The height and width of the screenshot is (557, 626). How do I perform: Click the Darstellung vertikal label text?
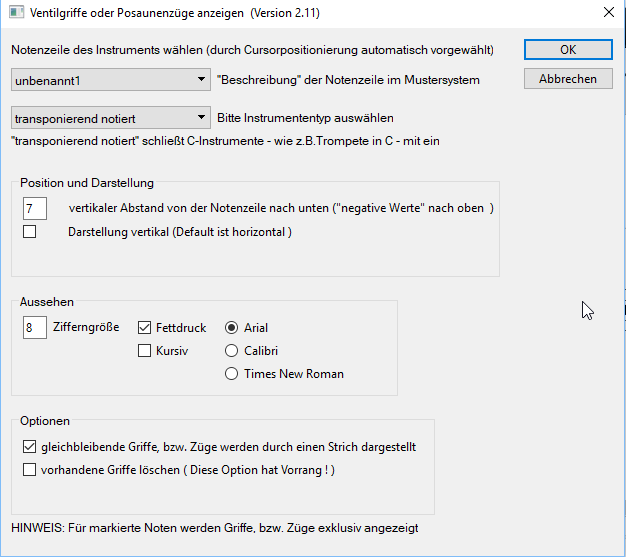(x=165, y=232)
